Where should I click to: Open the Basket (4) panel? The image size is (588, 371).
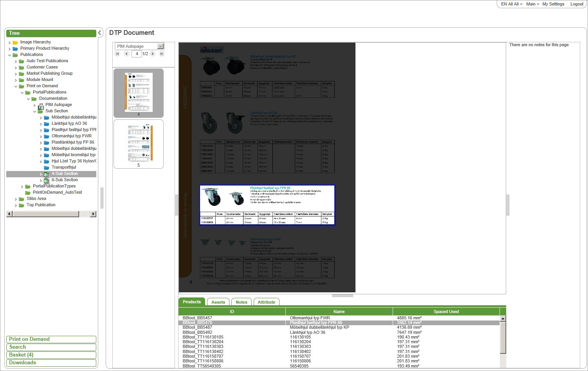[x=51, y=355]
